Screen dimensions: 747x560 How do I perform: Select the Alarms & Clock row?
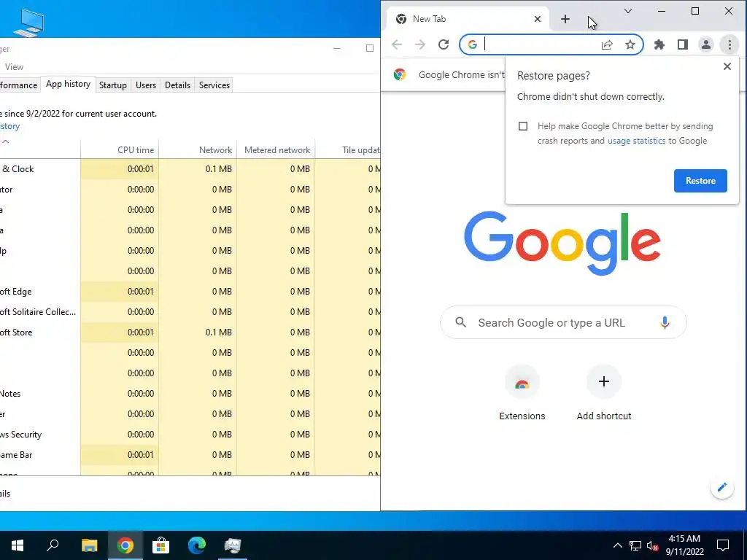[x=190, y=169]
